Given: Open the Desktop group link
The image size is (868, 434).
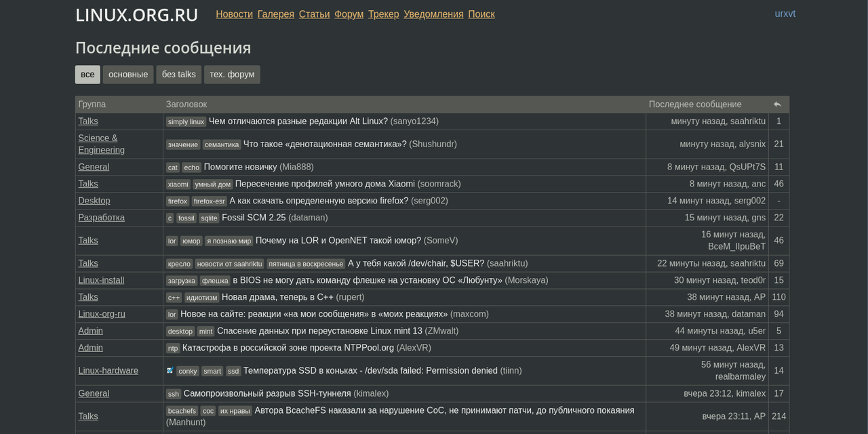Looking at the screenshot, I should (x=94, y=201).
